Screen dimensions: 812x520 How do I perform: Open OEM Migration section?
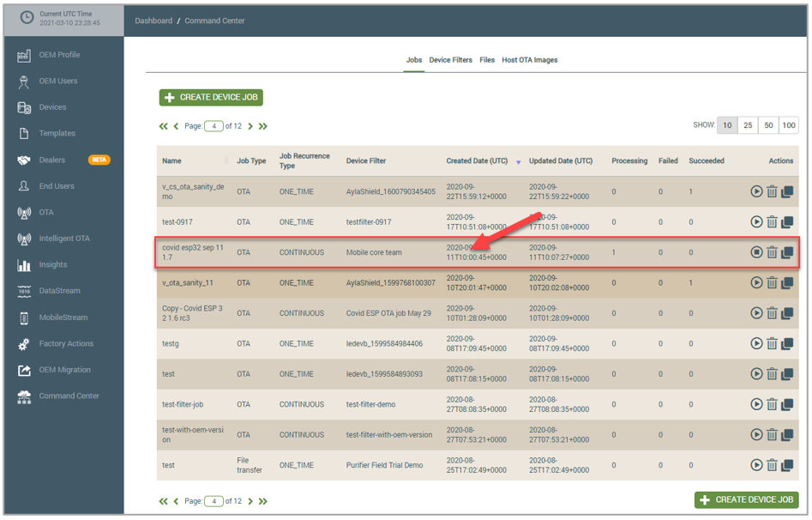64,370
